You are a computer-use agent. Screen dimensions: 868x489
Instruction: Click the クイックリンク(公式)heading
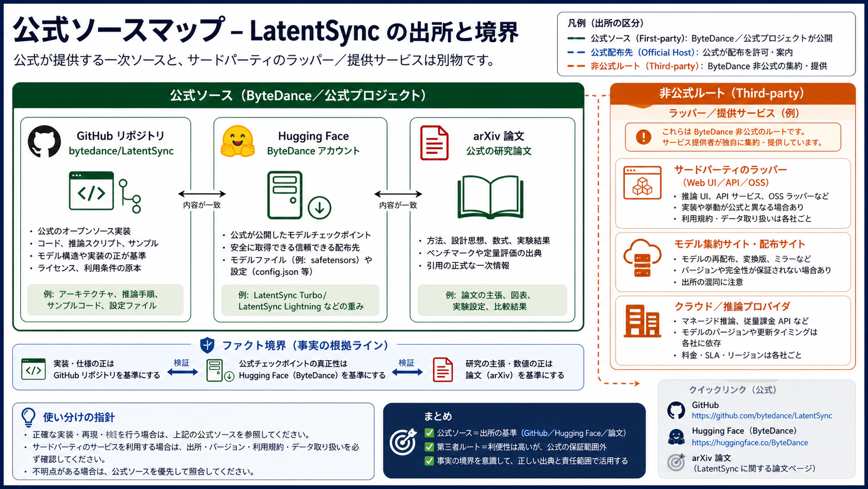click(x=733, y=390)
